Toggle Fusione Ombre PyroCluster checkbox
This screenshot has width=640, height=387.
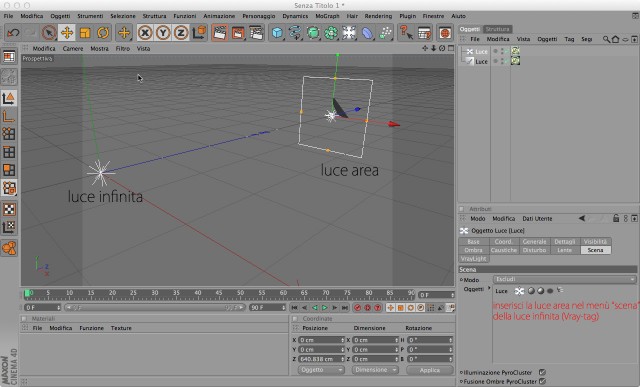(x=542, y=381)
